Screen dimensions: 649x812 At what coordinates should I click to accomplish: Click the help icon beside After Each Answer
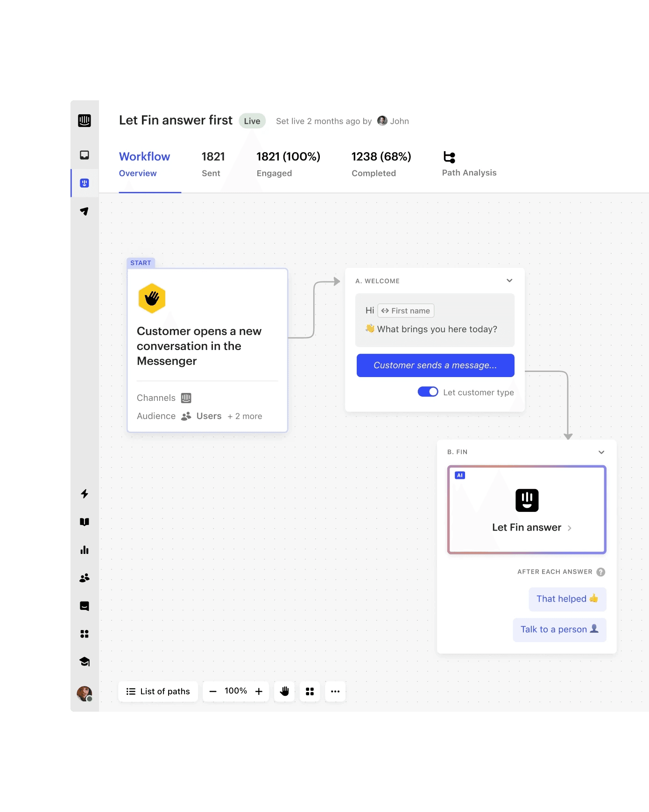pos(601,572)
